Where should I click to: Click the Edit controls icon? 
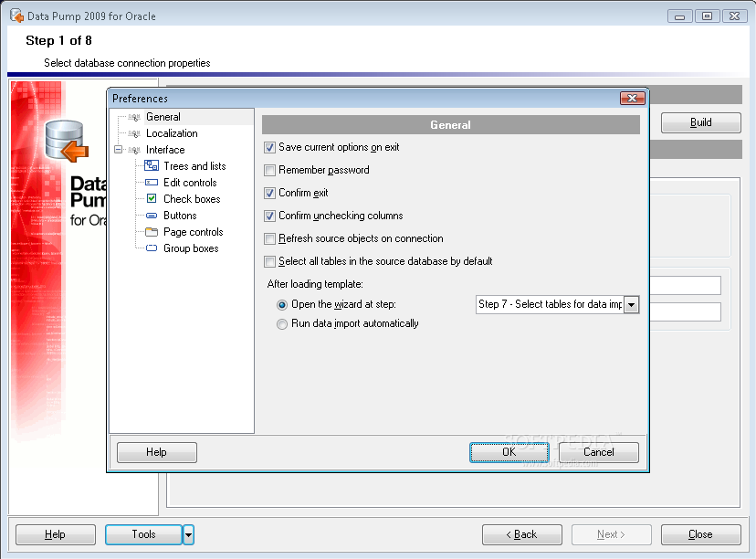(152, 183)
